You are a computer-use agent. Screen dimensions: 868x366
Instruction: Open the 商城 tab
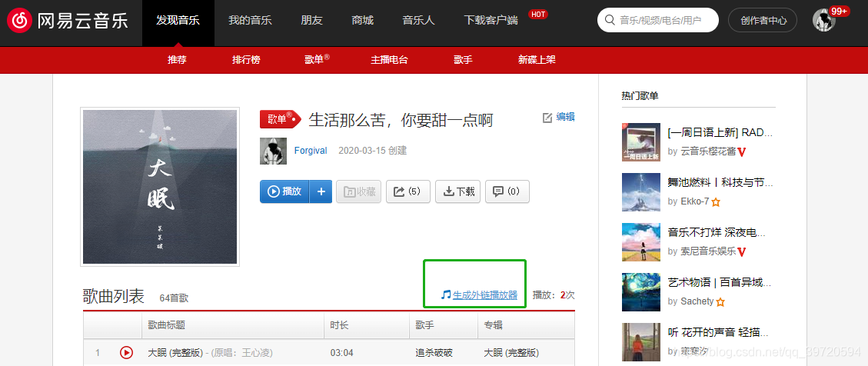click(x=363, y=21)
